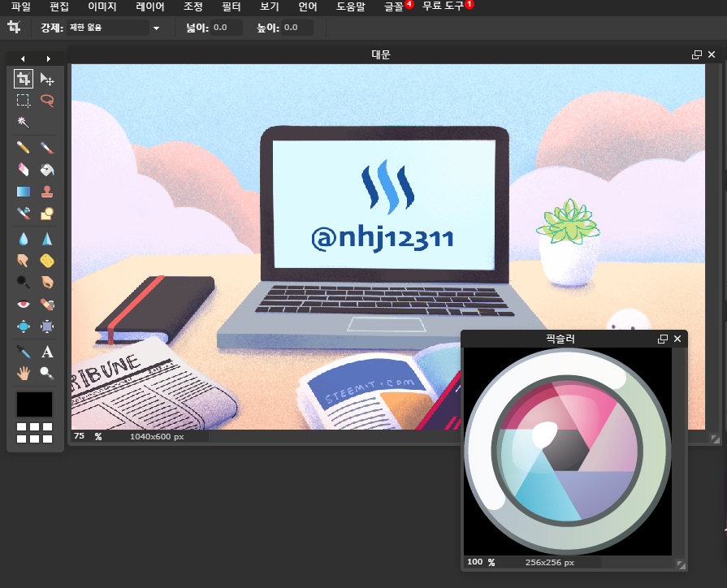Select the Drawing shapes tool
Image resolution: width=727 pixels, height=588 pixels.
coord(47,213)
